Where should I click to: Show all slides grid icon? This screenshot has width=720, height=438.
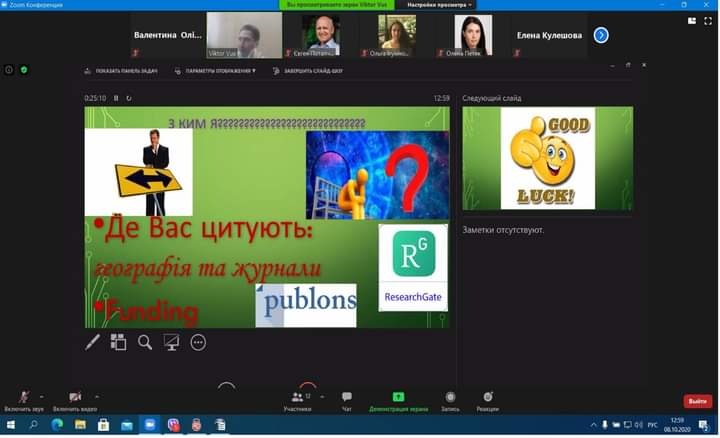pyautogui.click(x=118, y=343)
